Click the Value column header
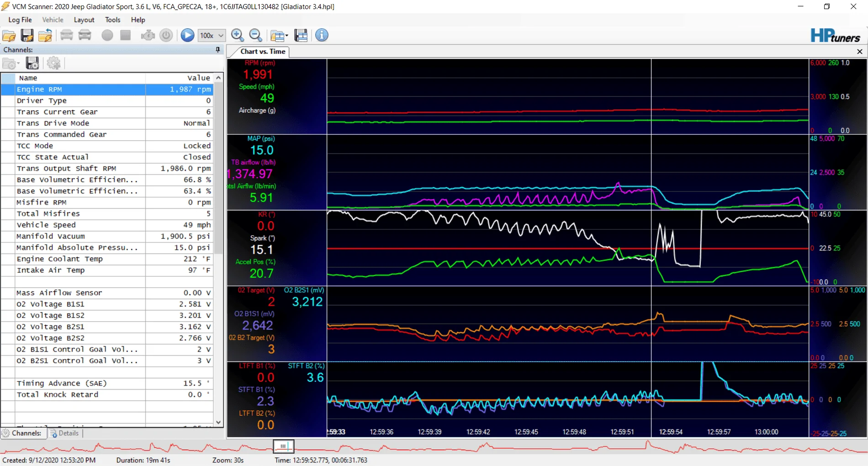This screenshot has width=868, height=466. tap(179, 78)
